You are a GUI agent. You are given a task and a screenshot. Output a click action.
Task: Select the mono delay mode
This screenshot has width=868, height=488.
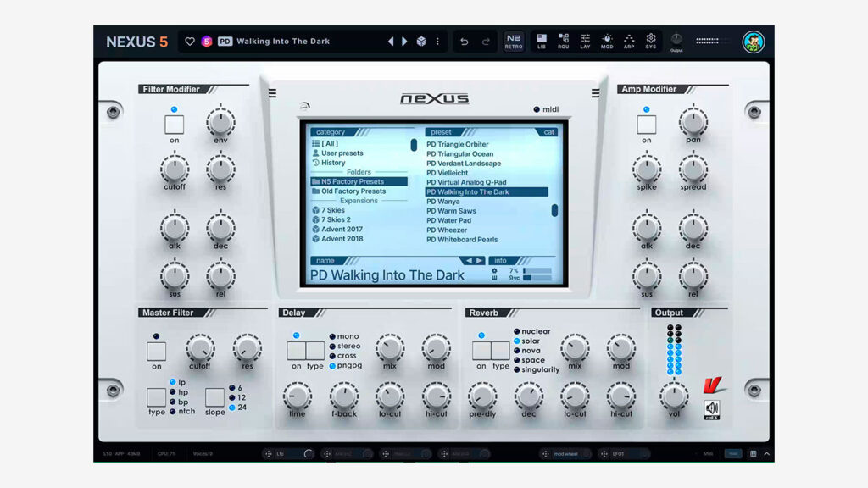(x=344, y=336)
